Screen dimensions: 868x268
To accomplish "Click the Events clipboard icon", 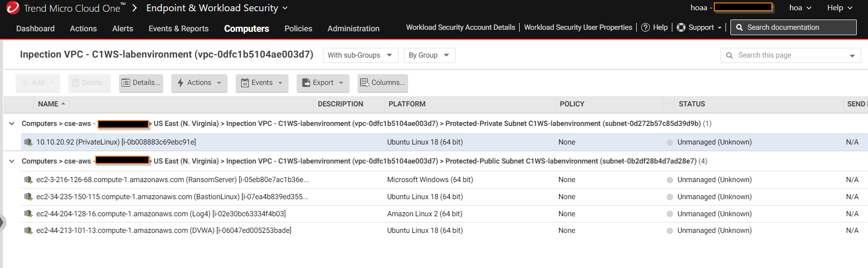I will [x=245, y=82].
